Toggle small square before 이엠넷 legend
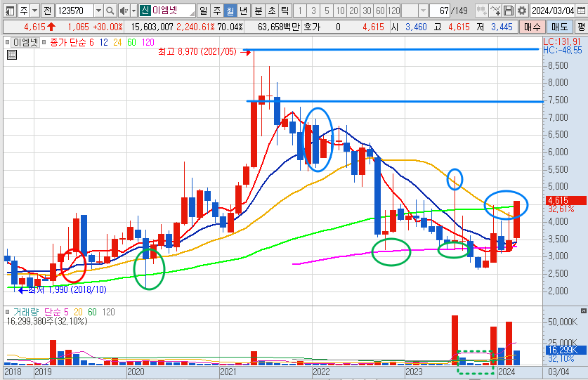Screen dimensions: 588x380 pyautogui.click(x=7, y=42)
